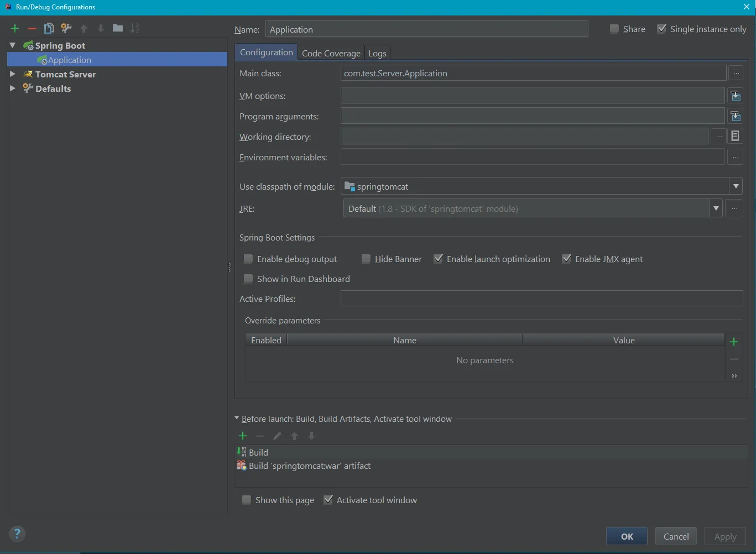Focus the Main class field
Image resolution: width=756 pixels, height=554 pixels.
pyautogui.click(x=533, y=73)
